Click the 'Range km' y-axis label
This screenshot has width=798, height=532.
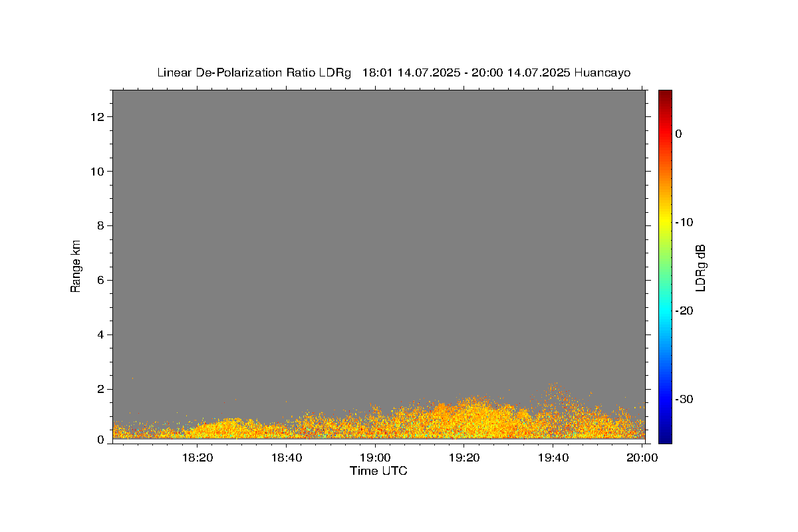tap(76, 266)
